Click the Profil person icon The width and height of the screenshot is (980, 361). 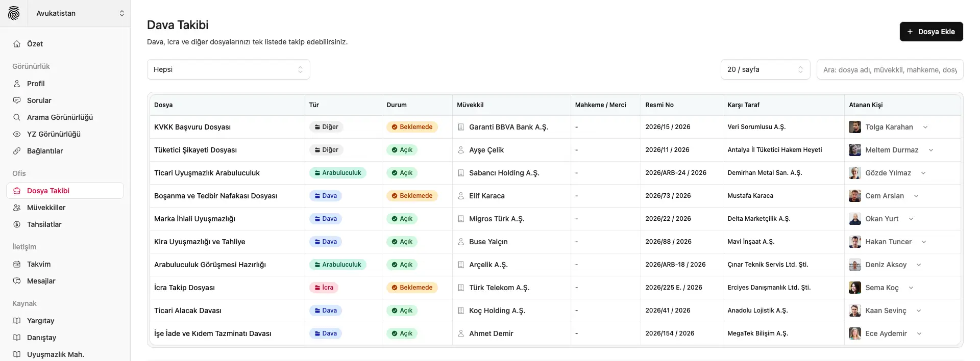(17, 84)
